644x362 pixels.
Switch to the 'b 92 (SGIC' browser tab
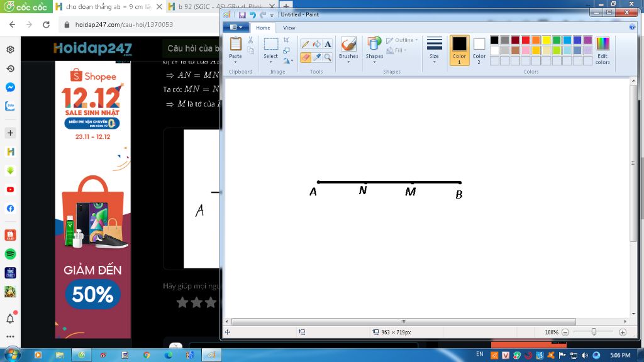[219, 6]
